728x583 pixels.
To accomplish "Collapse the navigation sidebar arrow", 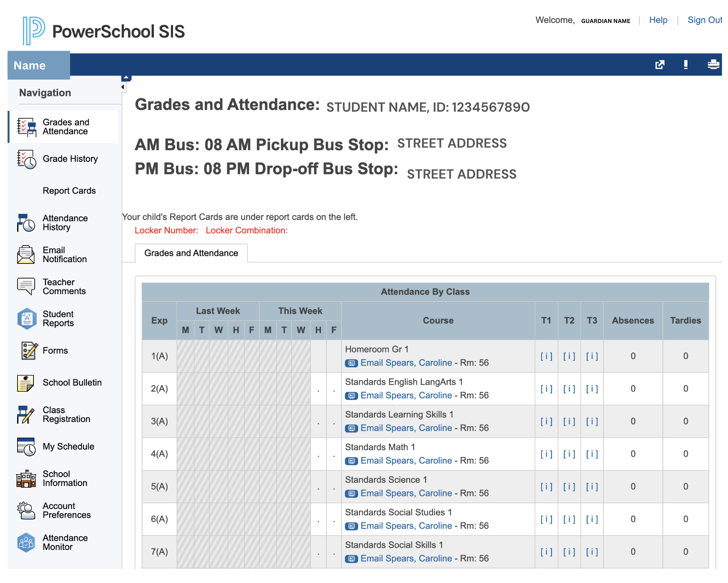I will tap(123, 87).
